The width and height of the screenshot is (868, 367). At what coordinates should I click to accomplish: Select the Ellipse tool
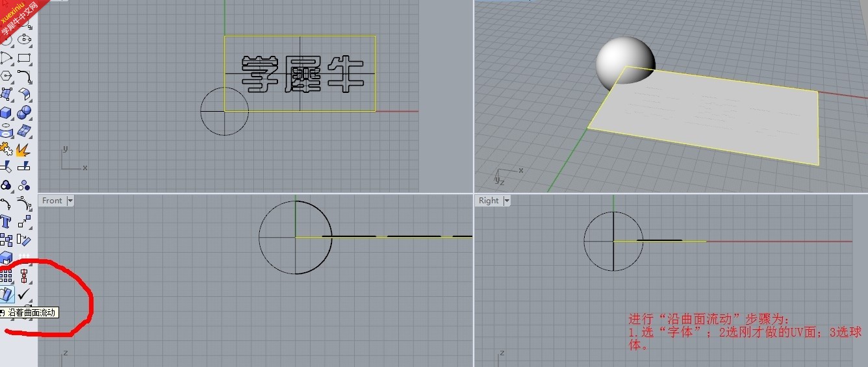25,39
